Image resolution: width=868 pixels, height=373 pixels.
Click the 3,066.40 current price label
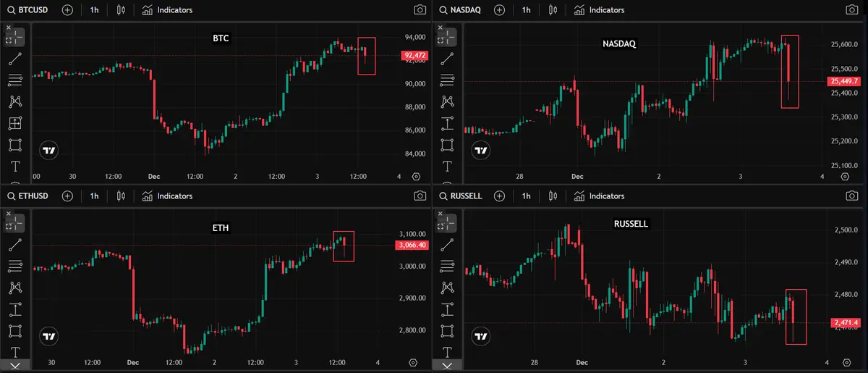tap(412, 246)
